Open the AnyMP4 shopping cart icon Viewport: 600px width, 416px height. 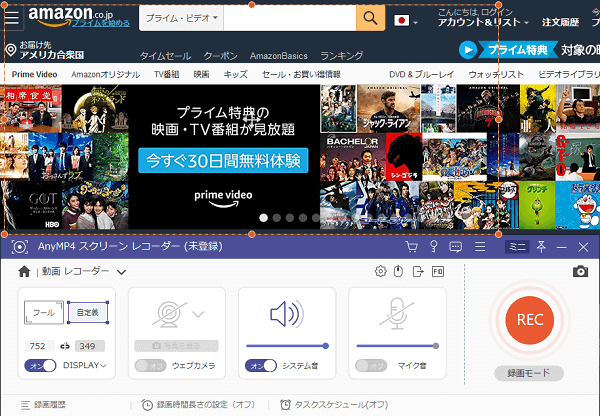411,247
